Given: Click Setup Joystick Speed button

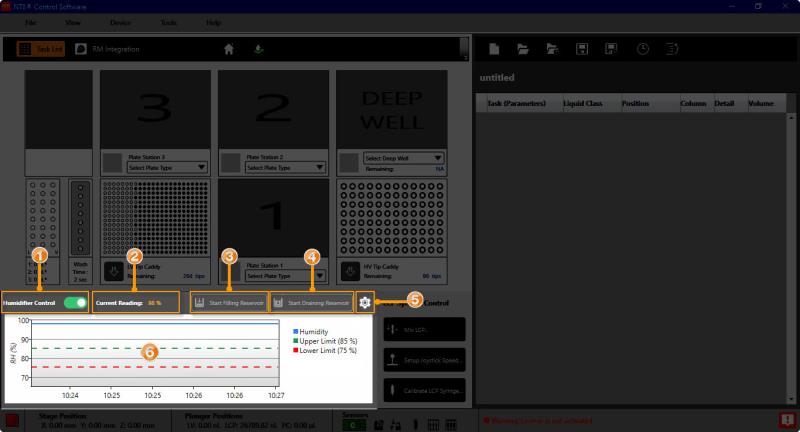Looking at the screenshot, I should pyautogui.click(x=424, y=360).
